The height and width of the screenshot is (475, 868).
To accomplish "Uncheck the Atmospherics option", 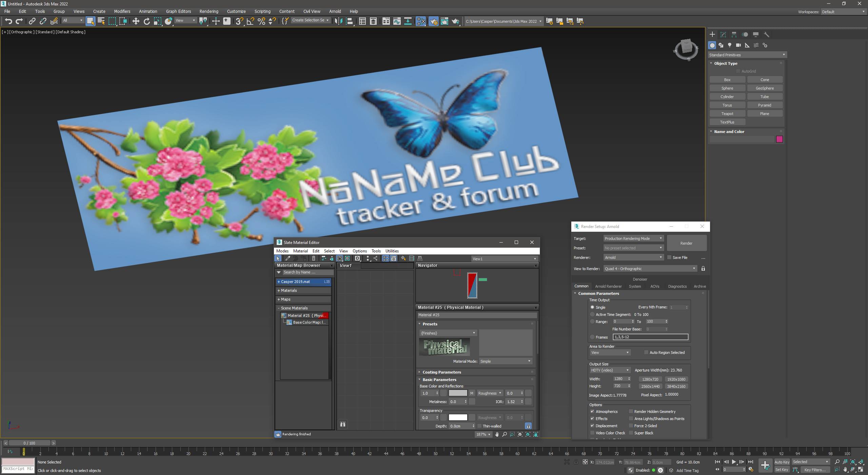I will tap(592, 412).
